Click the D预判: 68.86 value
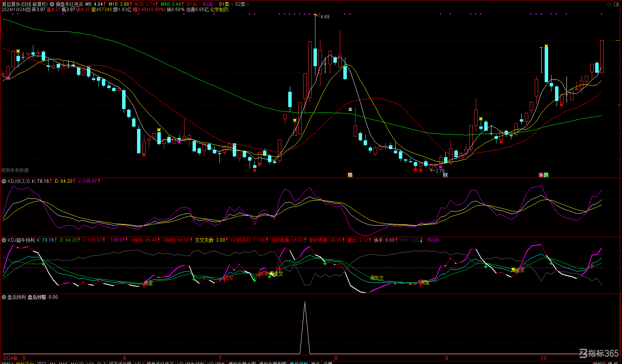The width and height of the screenshot is (622, 364). (x=176, y=240)
